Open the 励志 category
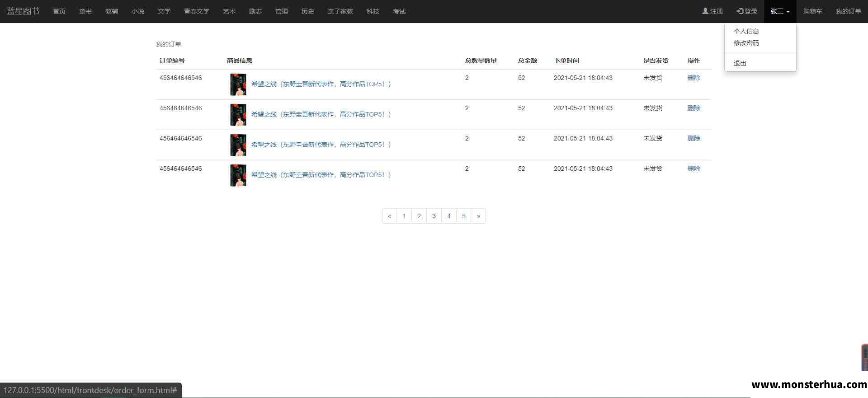The height and width of the screenshot is (398, 868). 255,11
